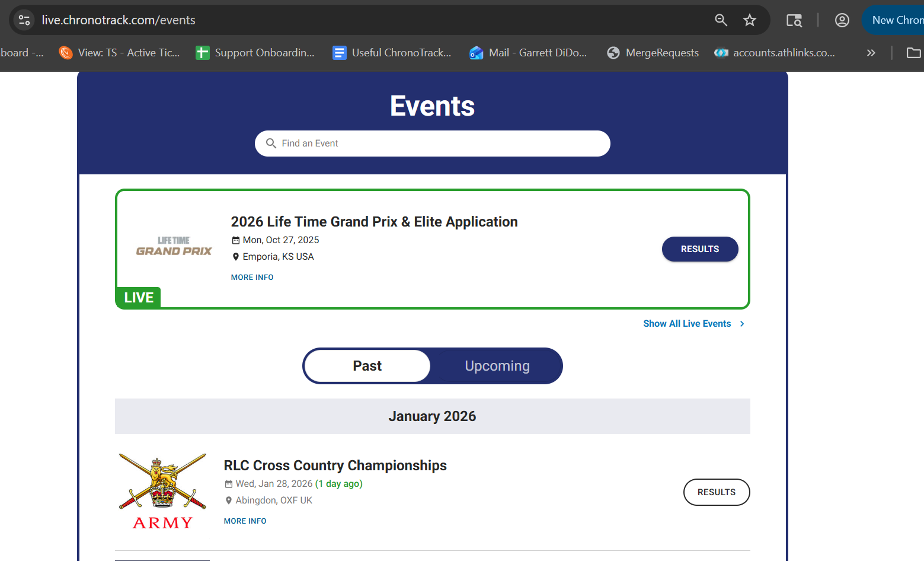Image resolution: width=924 pixels, height=561 pixels.
Task: Select the Past events toggle
Action: (x=367, y=366)
